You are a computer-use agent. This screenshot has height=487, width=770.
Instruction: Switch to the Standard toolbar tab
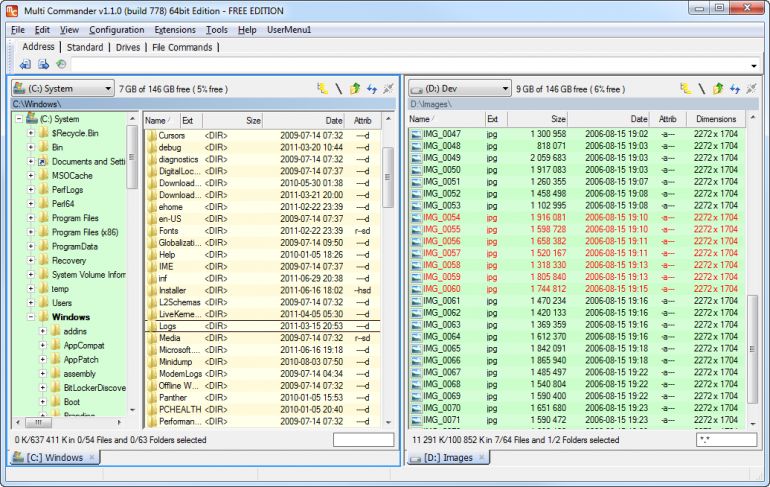85,47
